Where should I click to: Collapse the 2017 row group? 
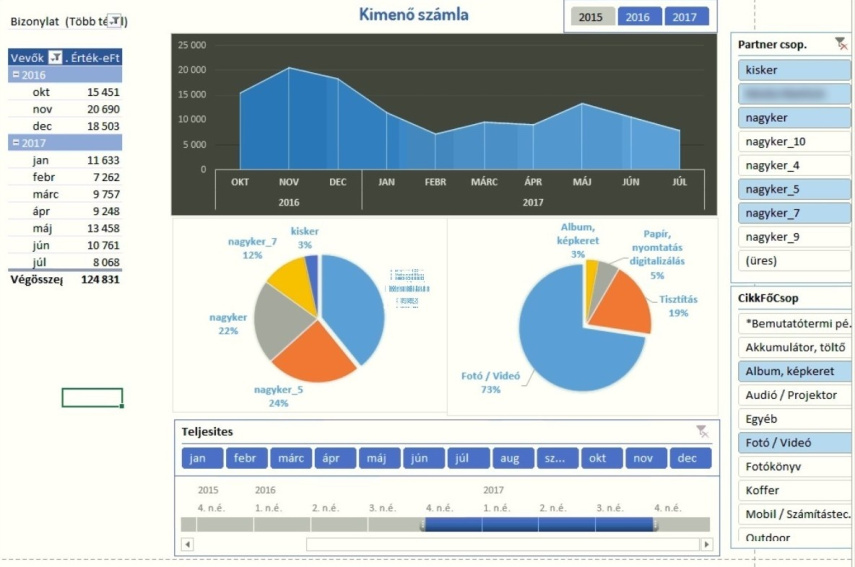pos(13,143)
